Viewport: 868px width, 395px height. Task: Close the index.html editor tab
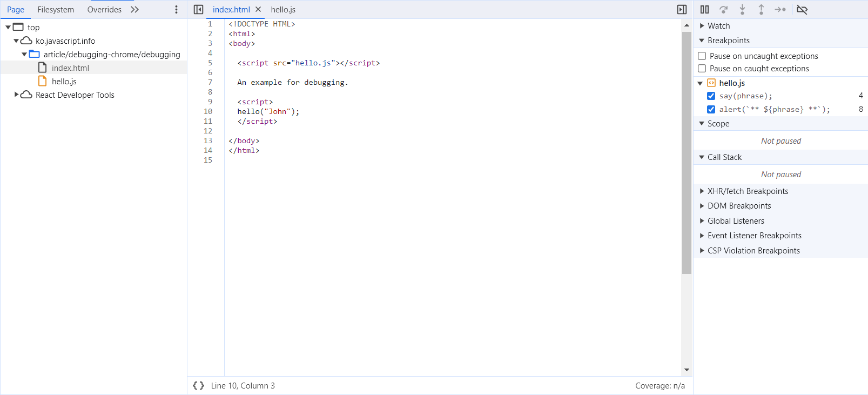click(258, 10)
